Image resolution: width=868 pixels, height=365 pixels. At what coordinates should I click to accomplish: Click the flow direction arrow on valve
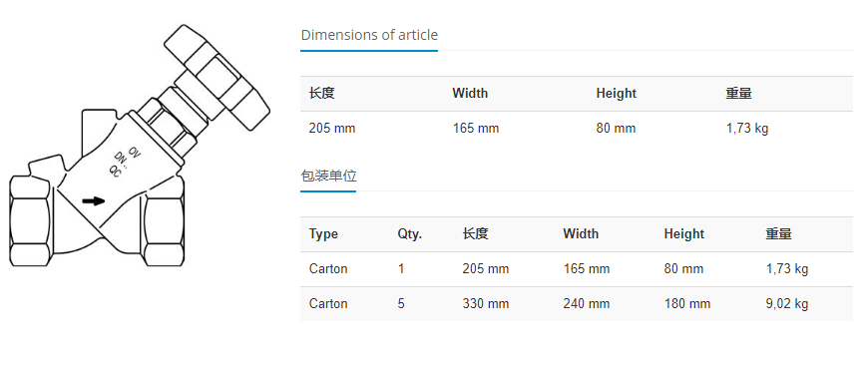pyautogui.click(x=94, y=200)
